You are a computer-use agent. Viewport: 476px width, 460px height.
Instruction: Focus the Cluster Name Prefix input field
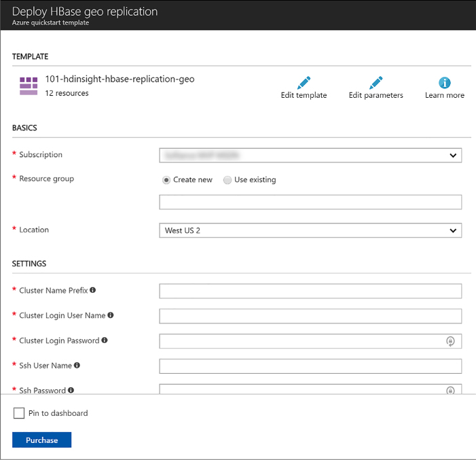310,291
